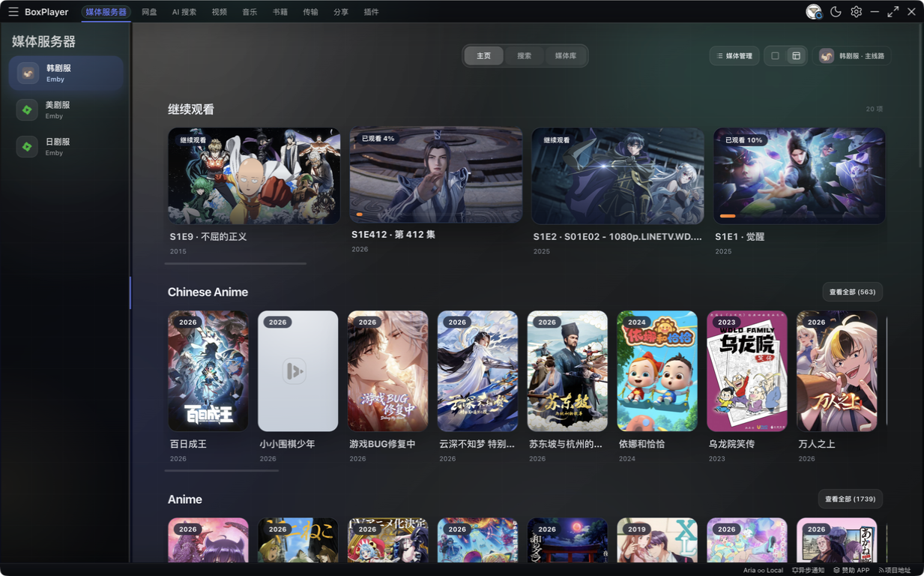Resume S1E412 · 第 412 集 thumbnail

click(436, 175)
